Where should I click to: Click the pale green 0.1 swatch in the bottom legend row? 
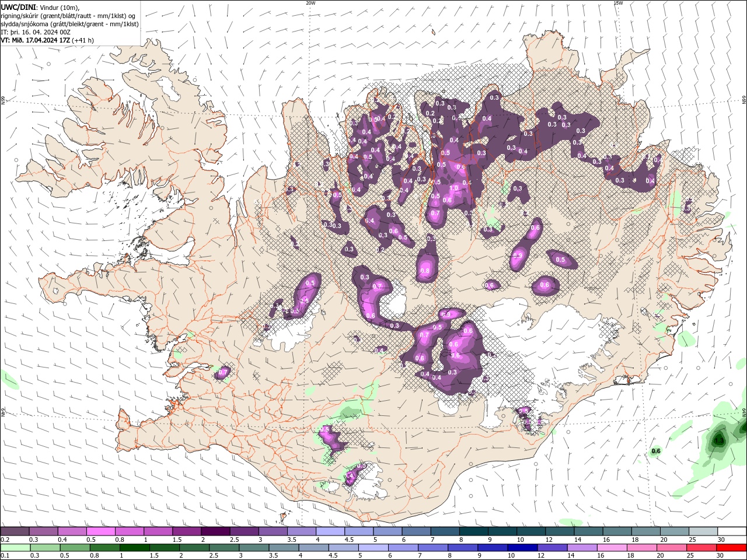[x=16, y=548]
